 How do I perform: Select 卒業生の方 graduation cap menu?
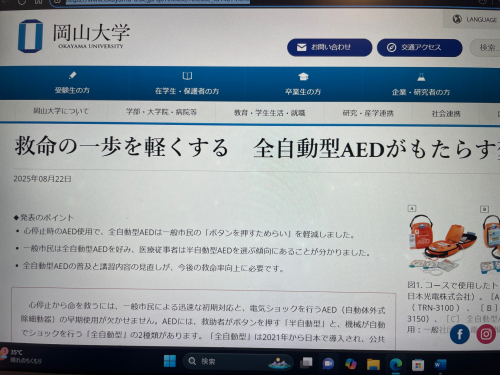[303, 85]
